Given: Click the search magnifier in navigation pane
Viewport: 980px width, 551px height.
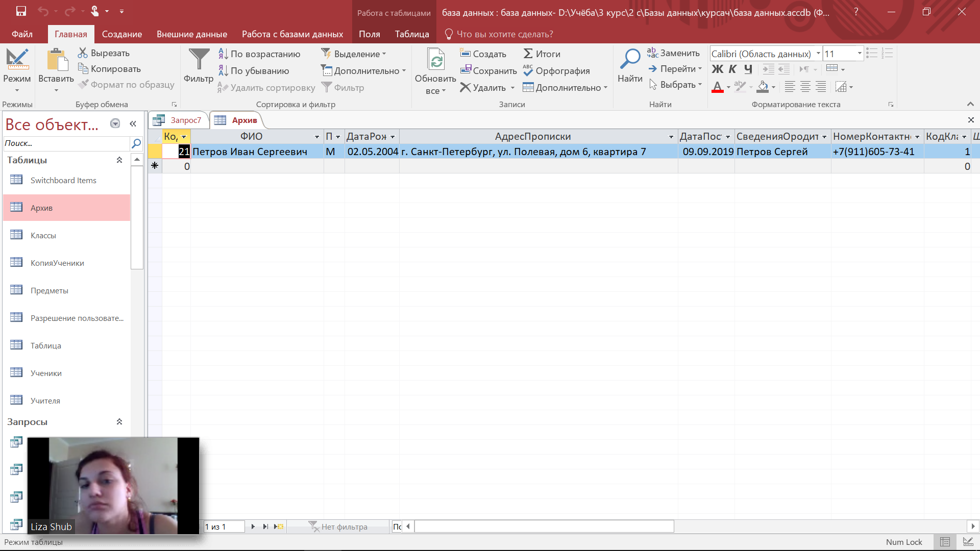Looking at the screenshot, I should [x=136, y=143].
